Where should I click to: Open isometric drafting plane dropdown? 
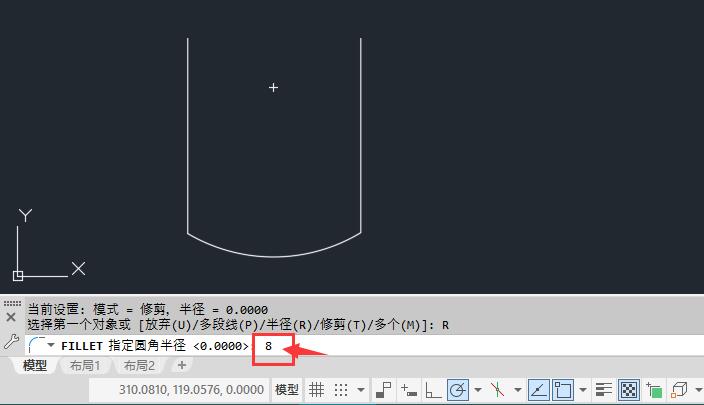tap(518, 390)
